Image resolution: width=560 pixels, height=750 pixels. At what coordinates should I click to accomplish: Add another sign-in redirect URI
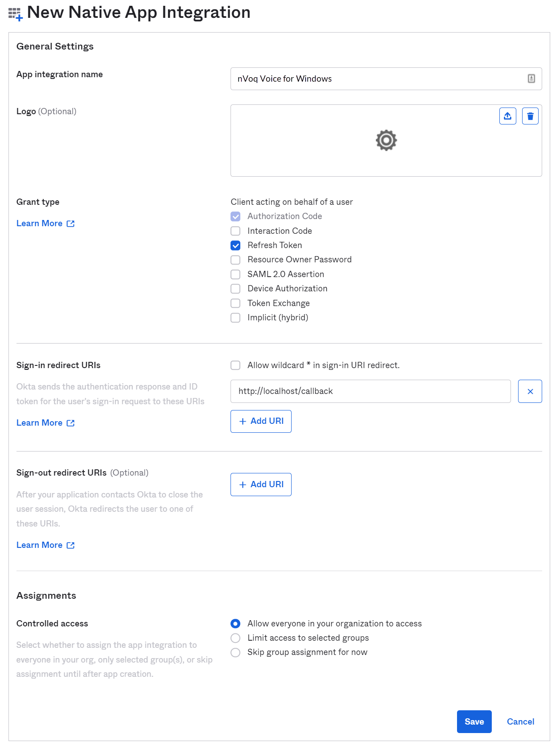[260, 421]
